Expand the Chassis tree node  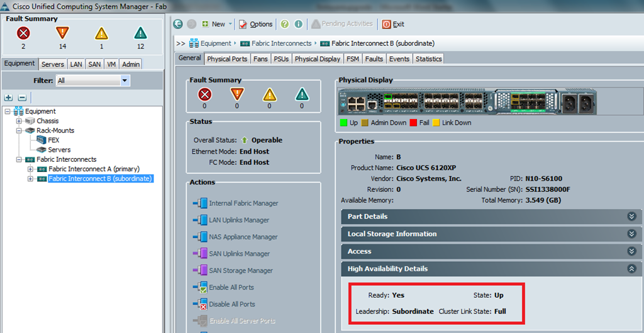(x=18, y=121)
